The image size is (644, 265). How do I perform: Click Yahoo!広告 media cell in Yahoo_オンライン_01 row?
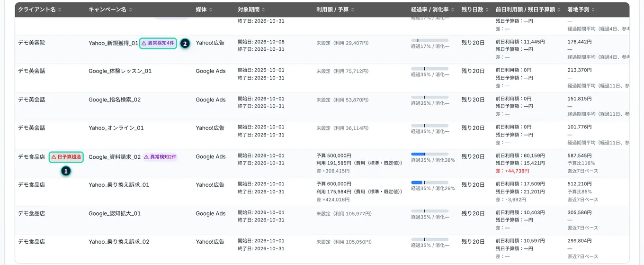pyautogui.click(x=210, y=128)
